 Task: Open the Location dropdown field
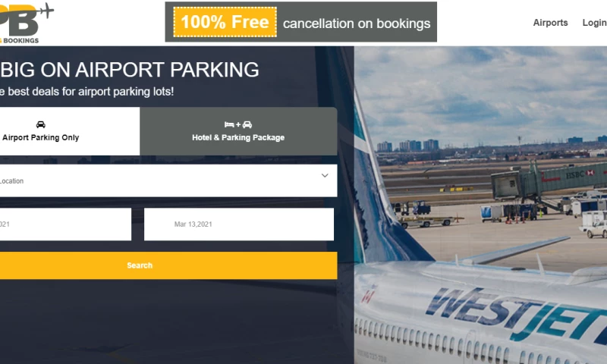(168, 180)
